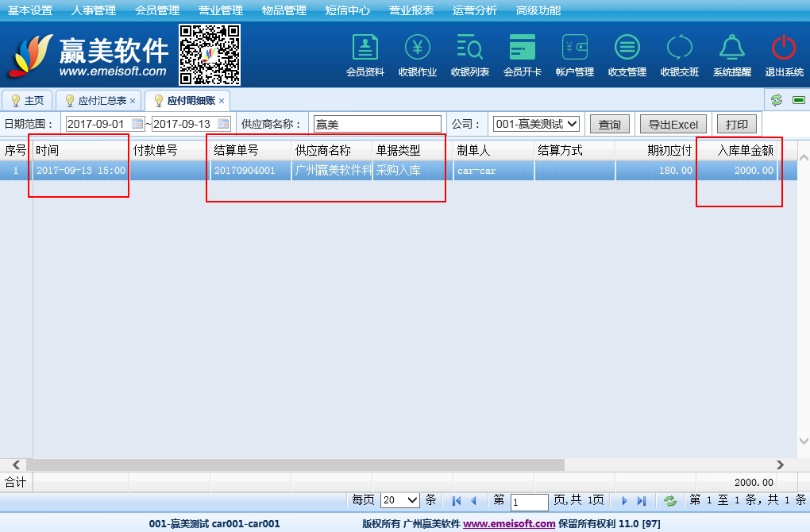The width and height of the screenshot is (810, 532).
Task: Click the 供应商名称 input field
Action: point(376,125)
